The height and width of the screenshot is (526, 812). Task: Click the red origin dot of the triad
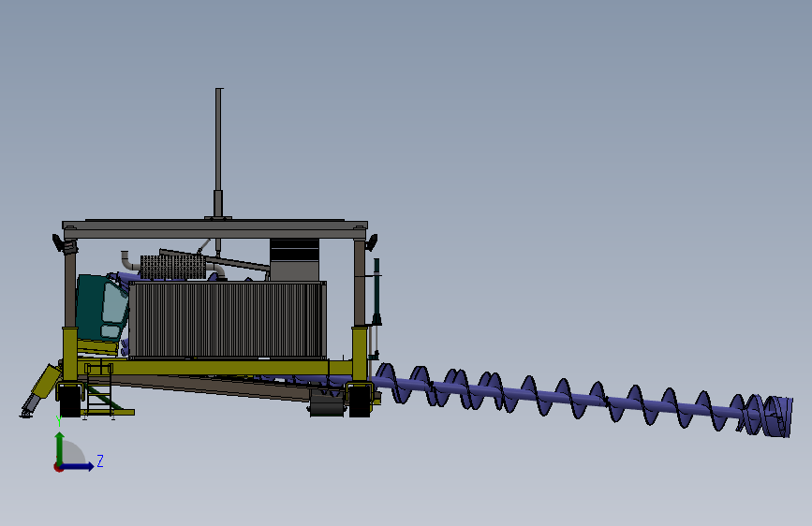(x=58, y=467)
